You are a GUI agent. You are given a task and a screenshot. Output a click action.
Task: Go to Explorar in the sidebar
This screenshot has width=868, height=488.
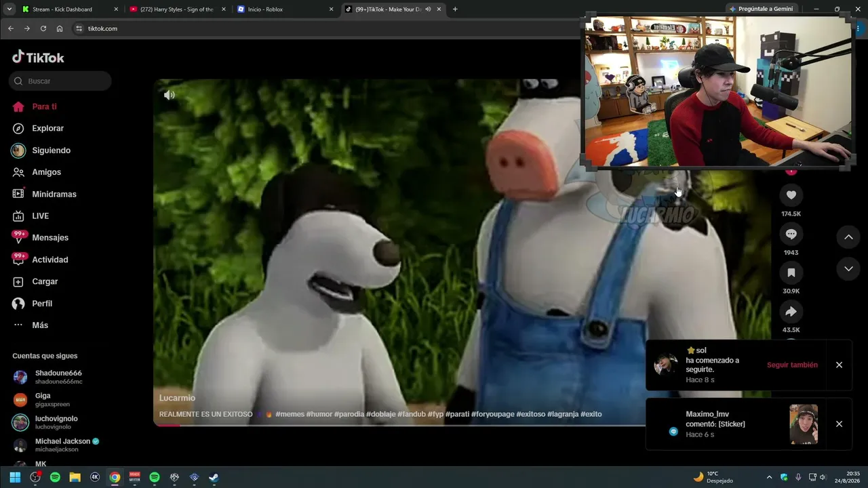(47, 128)
